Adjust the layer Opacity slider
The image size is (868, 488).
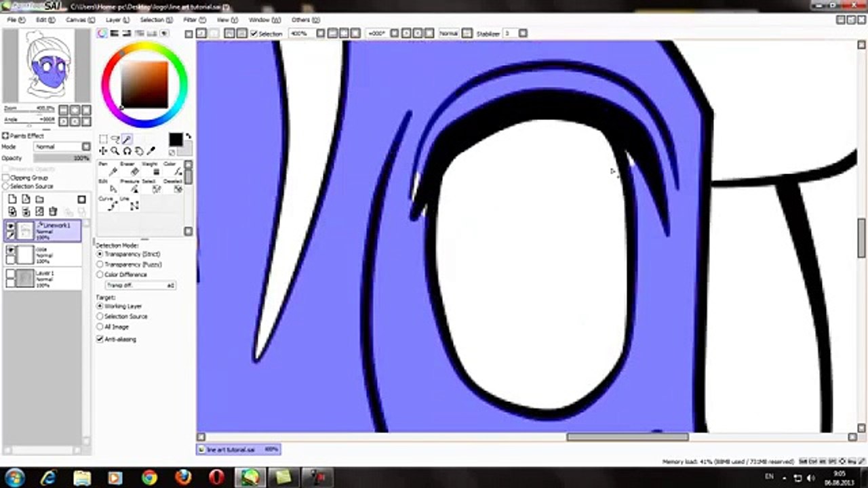point(62,158)
